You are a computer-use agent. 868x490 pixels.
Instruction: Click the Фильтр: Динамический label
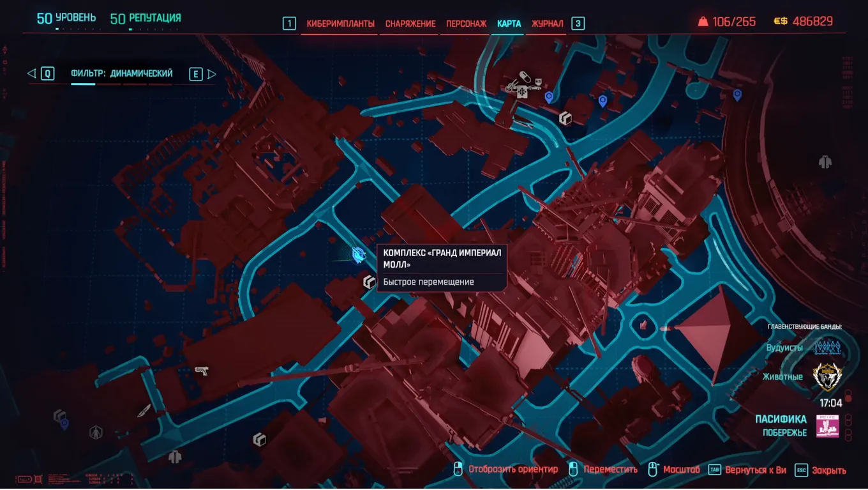[122, 73]
